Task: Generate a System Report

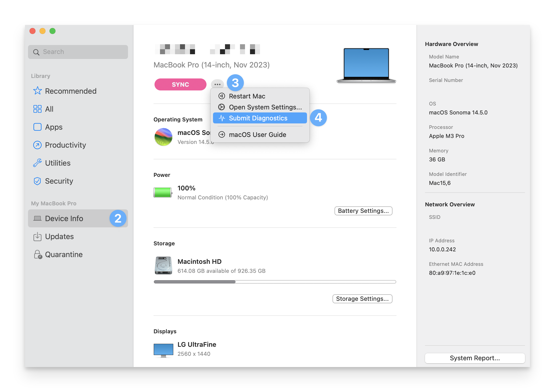Action: tap(474, 358)
